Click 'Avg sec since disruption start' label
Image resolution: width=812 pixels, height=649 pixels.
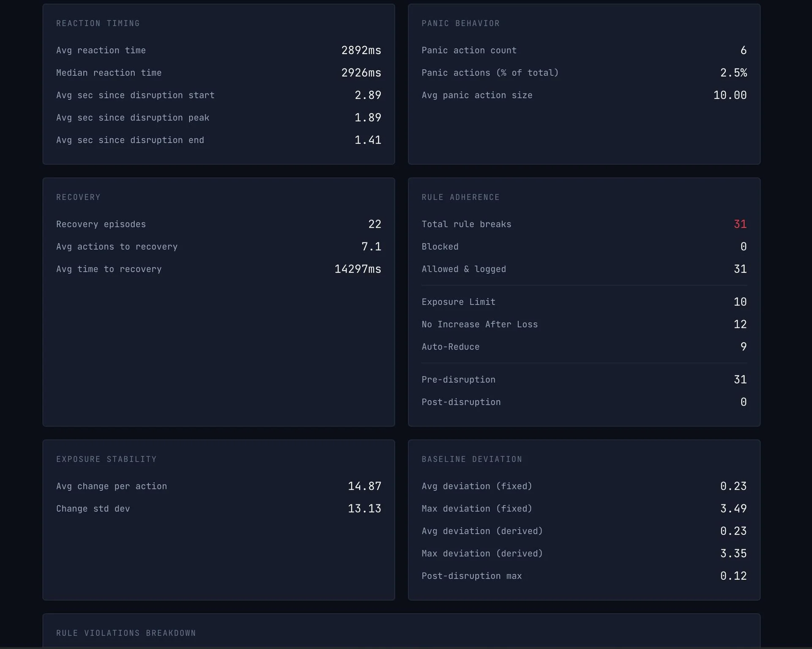coord(135,95)
